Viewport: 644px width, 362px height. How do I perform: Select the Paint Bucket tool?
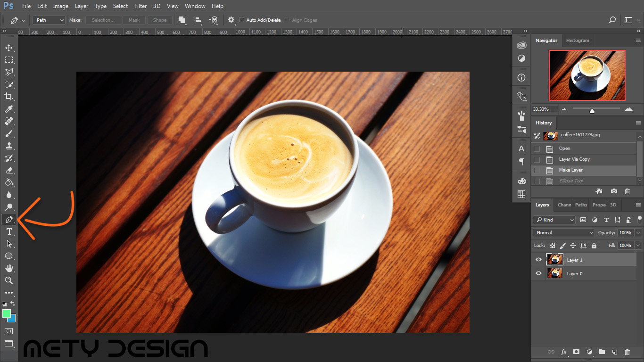pyautogui.click(x=8, y=182)
